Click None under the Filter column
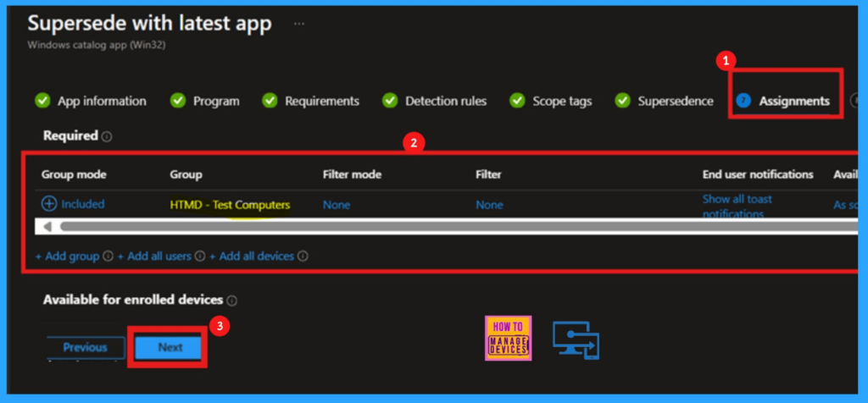This screenshot has height=403, width=868. [x=489, y=205]
